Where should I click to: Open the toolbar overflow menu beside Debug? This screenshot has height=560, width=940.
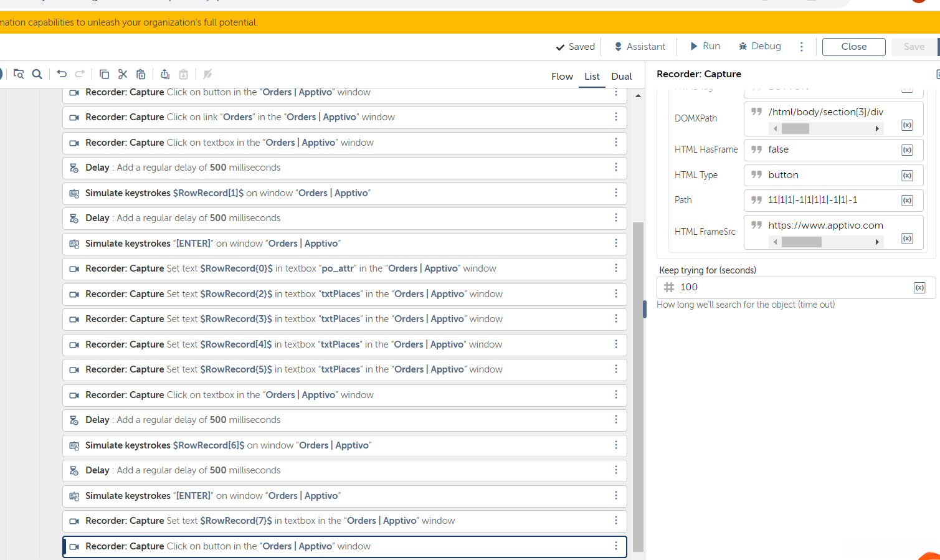click(802, 47)
